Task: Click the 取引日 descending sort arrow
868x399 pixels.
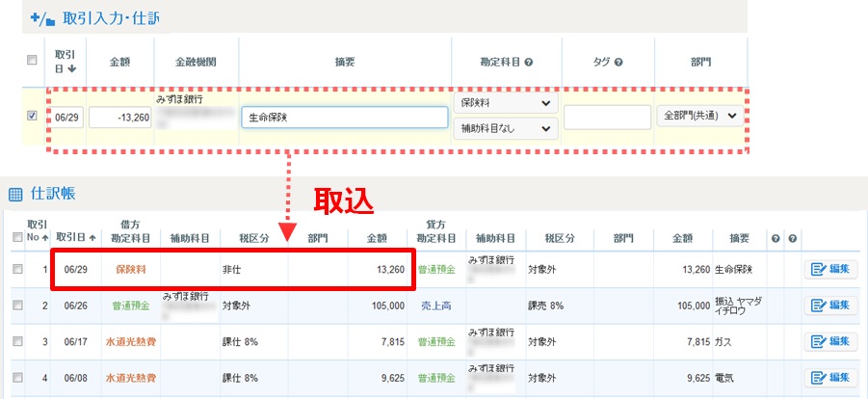Action: click(x=74, y=67)
